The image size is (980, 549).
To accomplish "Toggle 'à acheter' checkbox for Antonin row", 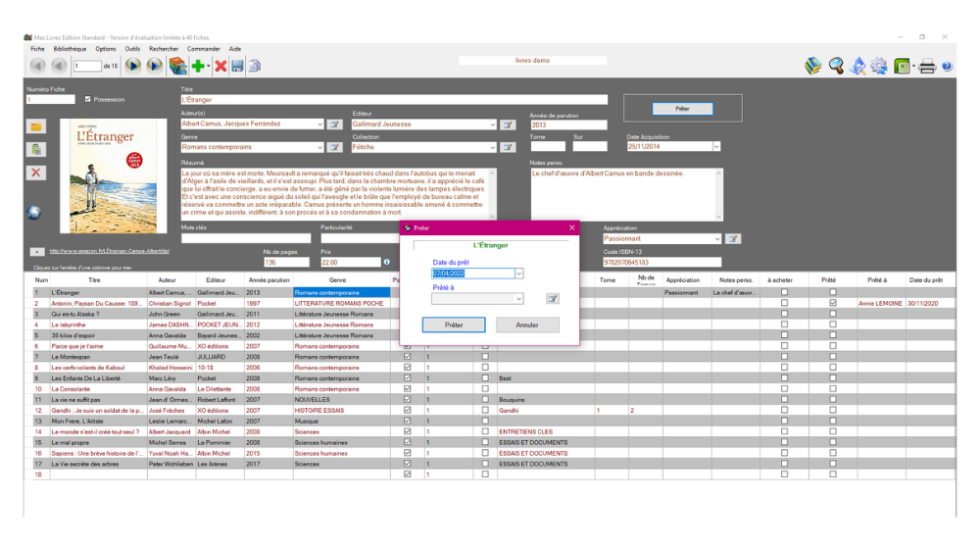I will coord(784,303).
